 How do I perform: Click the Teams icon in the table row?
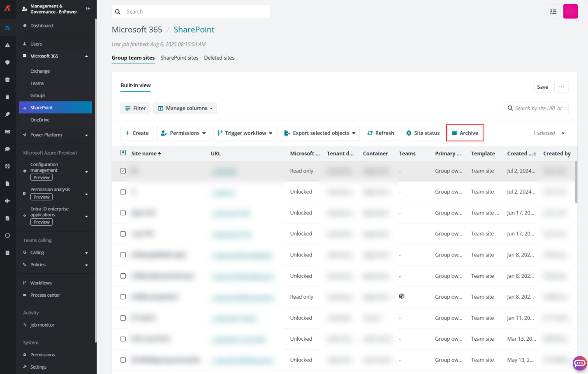(402, 296)
